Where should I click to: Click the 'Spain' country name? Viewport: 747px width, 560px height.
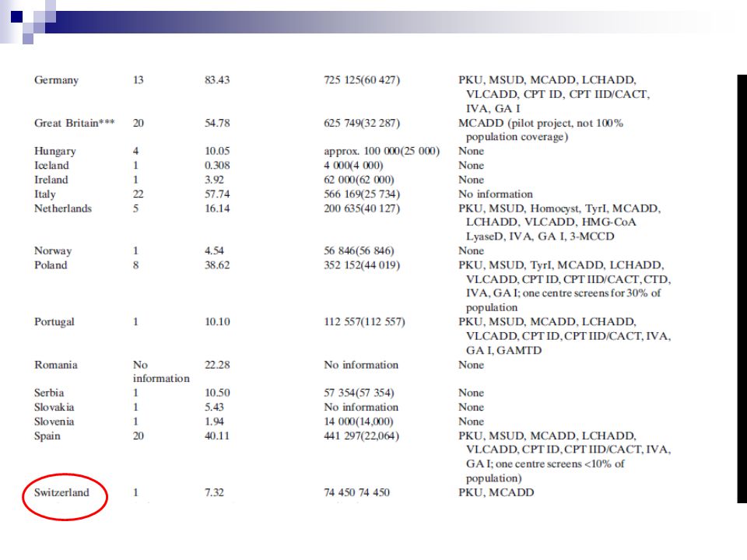(47, 436)
